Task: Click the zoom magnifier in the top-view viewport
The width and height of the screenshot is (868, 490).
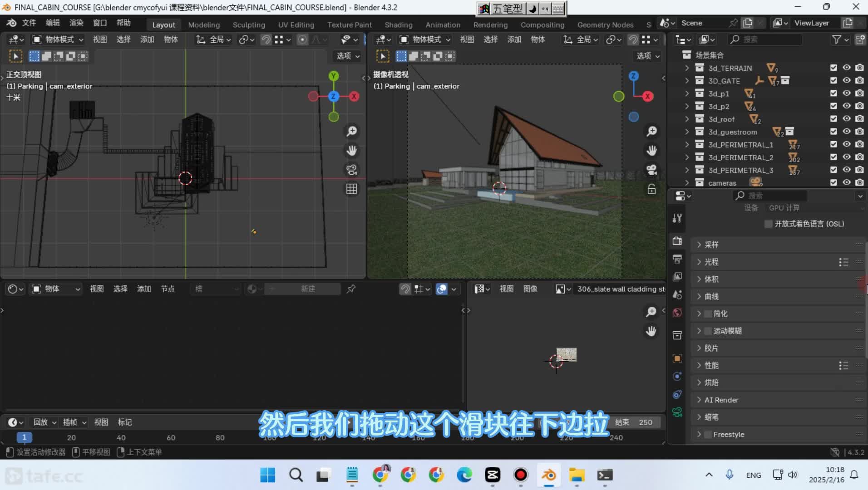Action: (352, 132)
